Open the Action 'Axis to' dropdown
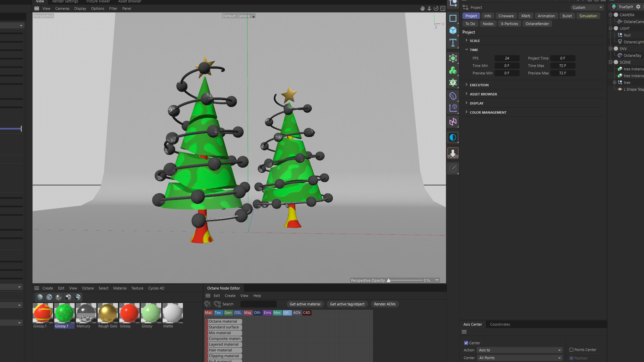The height and width of the screenshot is (362, 644). [519, 350]
